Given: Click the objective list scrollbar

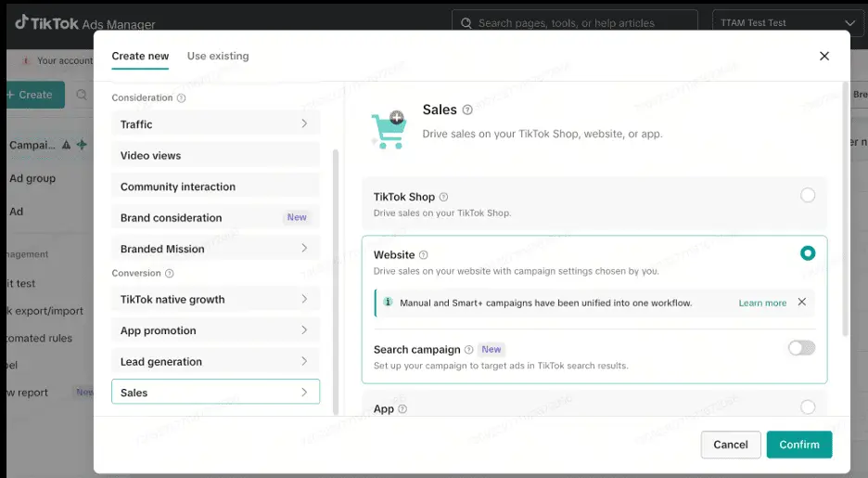Looking at the screenshot, I should pyautogui.click(x=336, y=281).
